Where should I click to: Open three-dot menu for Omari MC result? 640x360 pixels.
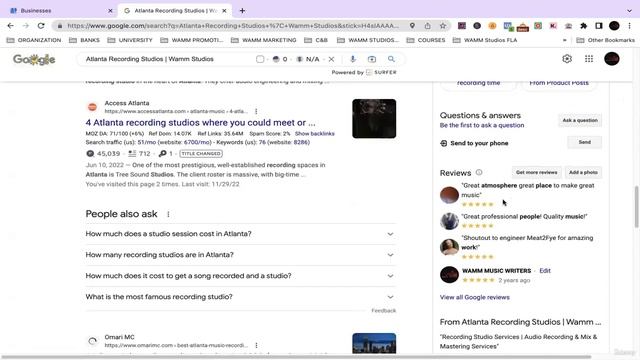[256, 345]
